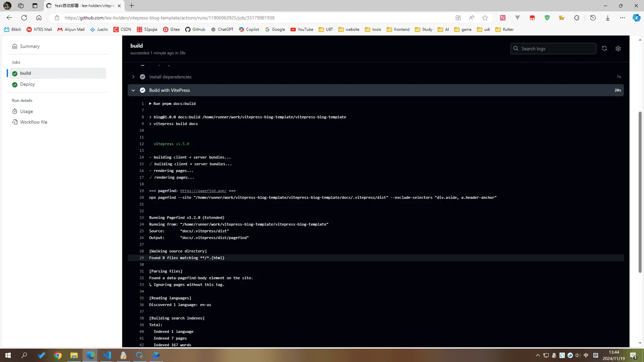
Task: Open browser extensions puzzle icon
Action: [x=577, y=18]
